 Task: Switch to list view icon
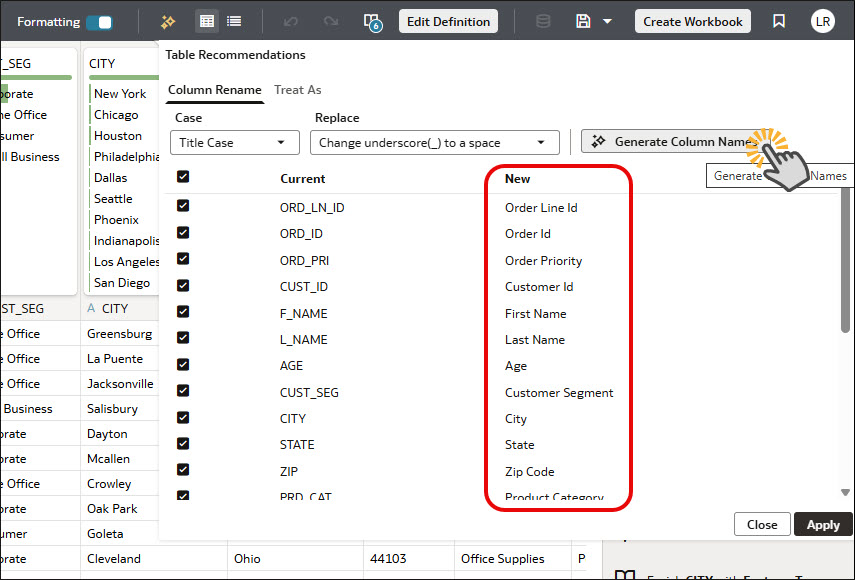click(234, 21)
